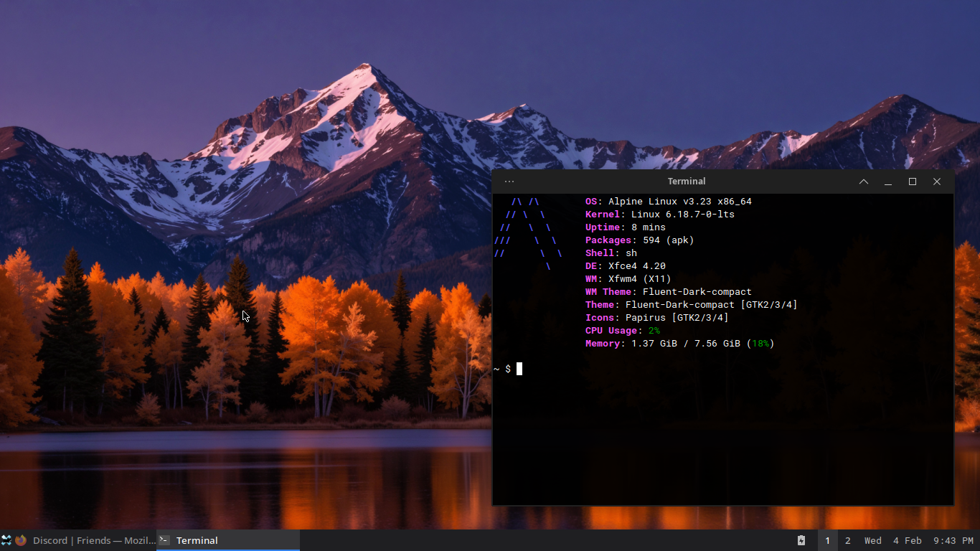Click the 'WM: Xfwm4 (X11)' line
The image size is (980, 551).
pos(628,279)
